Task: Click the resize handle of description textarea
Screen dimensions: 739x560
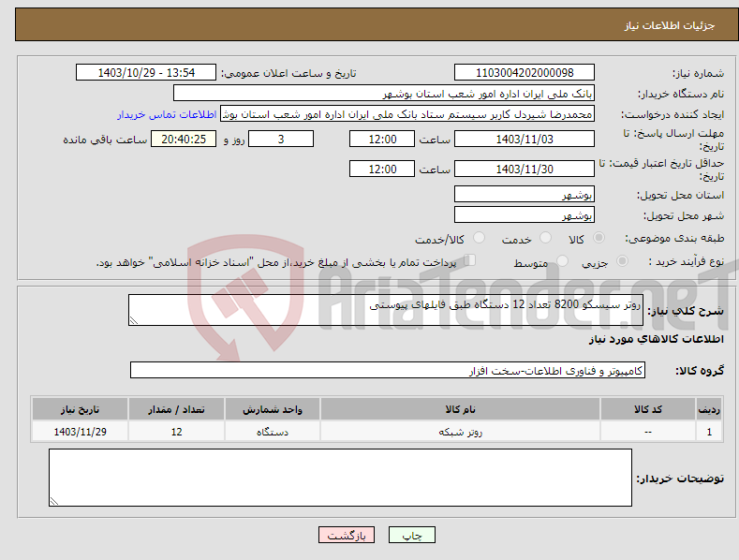Action: pyautogui.click(x=134, y=320)
